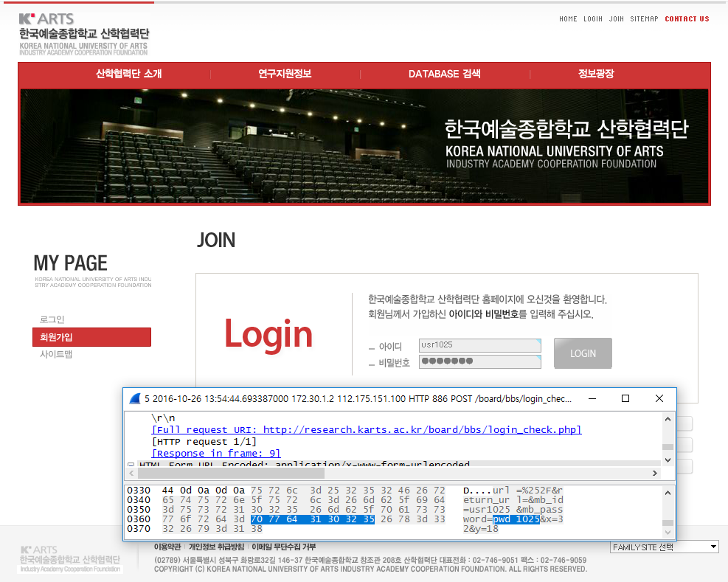
Task: Maximize the Wireshark packet window
Action: (x=625, y=398)
